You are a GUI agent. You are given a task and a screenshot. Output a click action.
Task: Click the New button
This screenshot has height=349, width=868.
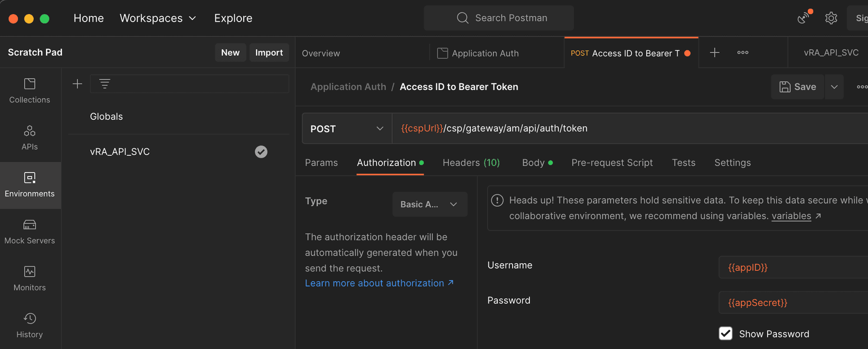pos(231,53)
